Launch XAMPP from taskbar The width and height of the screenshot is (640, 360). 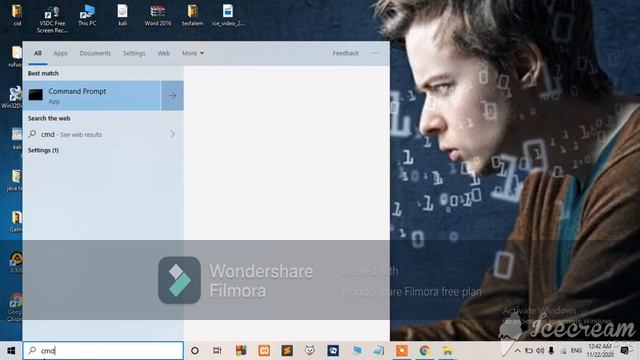pos(264,351)
